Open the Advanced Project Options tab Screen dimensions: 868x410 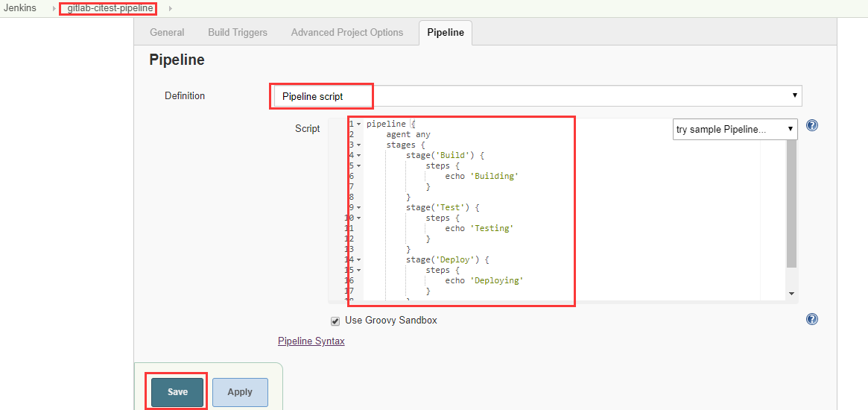click(x=347, y=33)
